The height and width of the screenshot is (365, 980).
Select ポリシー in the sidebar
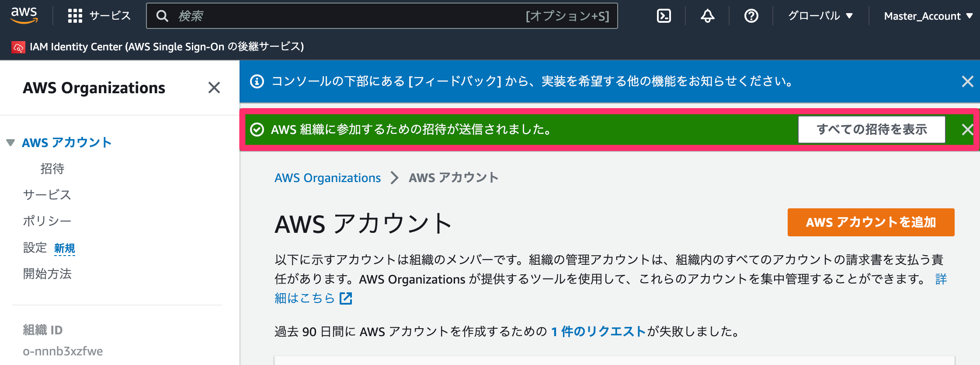tap(47, 221)
